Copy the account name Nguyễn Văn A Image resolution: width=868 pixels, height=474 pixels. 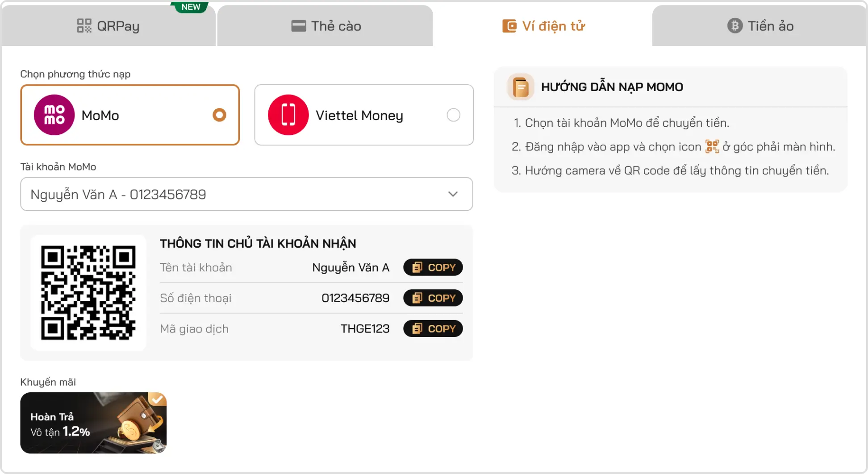[433, 267]
